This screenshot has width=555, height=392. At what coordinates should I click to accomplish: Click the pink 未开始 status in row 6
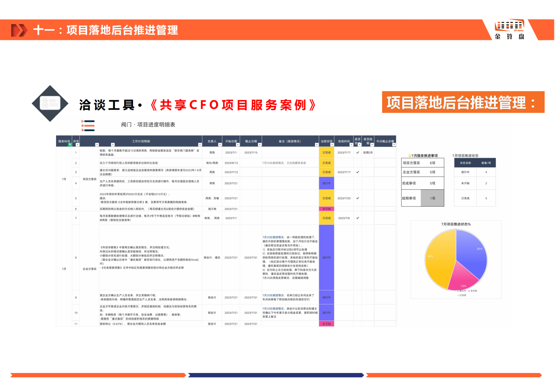326,209
